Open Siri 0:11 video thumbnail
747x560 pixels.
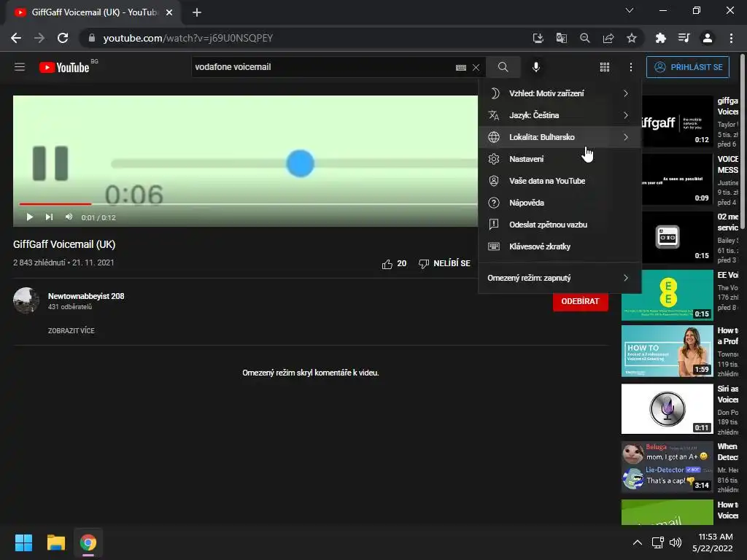click(x=667, y=409)
